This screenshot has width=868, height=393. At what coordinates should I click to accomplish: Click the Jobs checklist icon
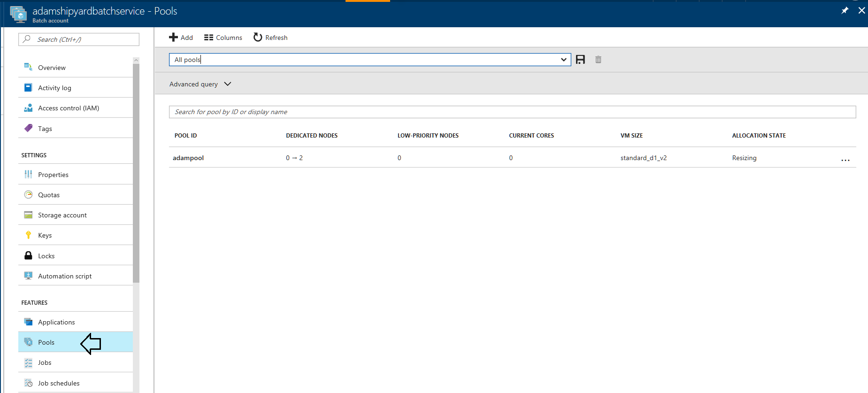[x=28, y=362]
